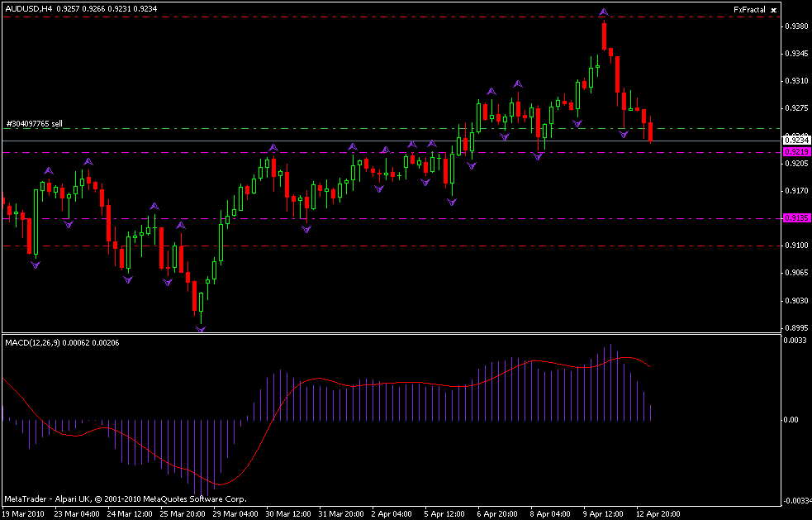Click the MetaTrader Alpari UK copyright text
Image resolution: width=812 pixels, height=520 pixels.
click(x=125, y=499)
